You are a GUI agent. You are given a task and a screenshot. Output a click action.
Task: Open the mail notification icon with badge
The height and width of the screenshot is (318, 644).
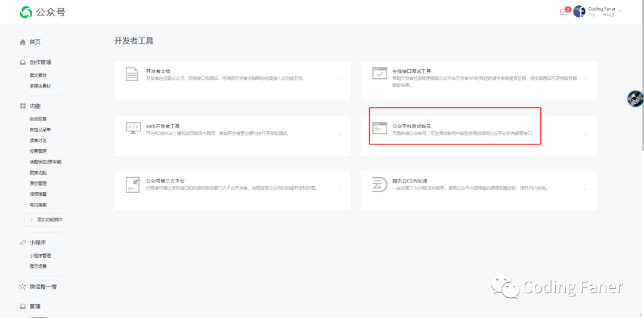pyautogui.click(x=563, y=12)
